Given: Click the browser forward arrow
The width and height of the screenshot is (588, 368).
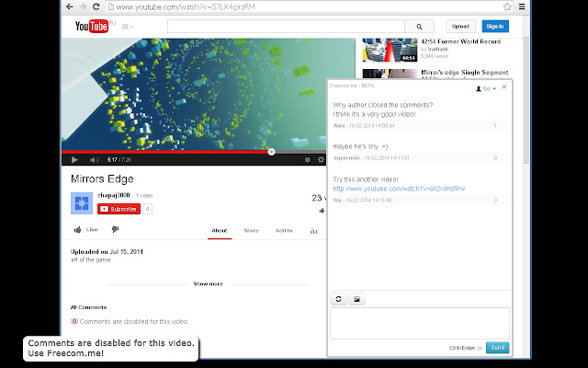Looking at the screenshot, I should point(83,6).
